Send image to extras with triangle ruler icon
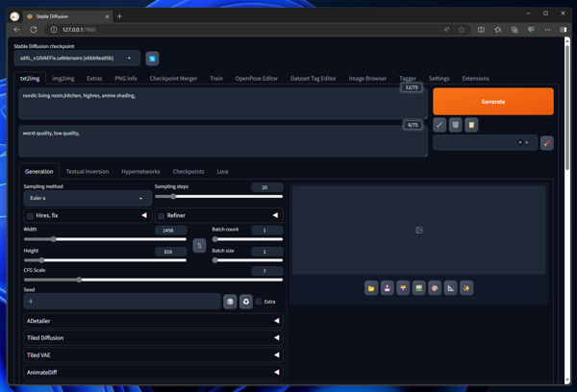 [x=450, y=288]
